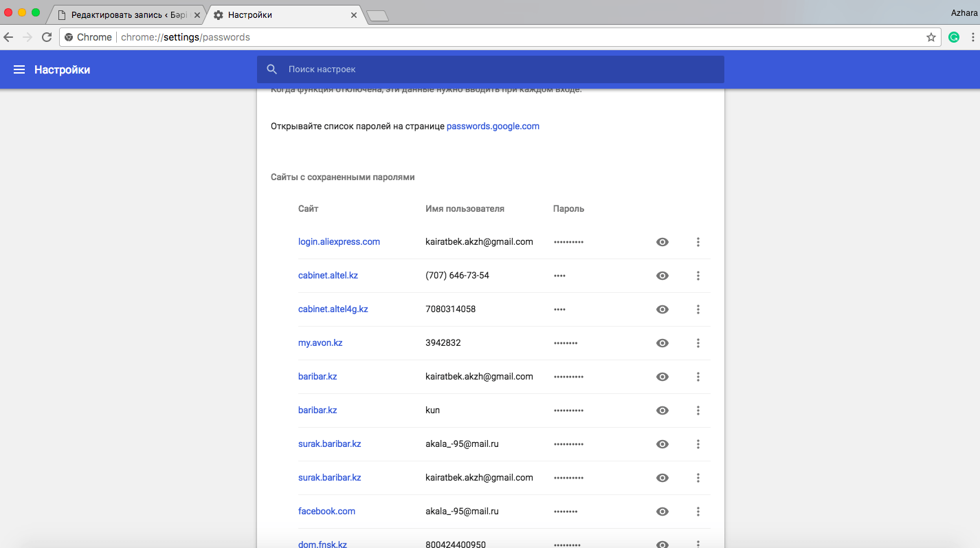This screenshot has width=980, height=548.
Task: Open surak.baribar.kz link for akala_-95@mail.ru
Action: 330,444
